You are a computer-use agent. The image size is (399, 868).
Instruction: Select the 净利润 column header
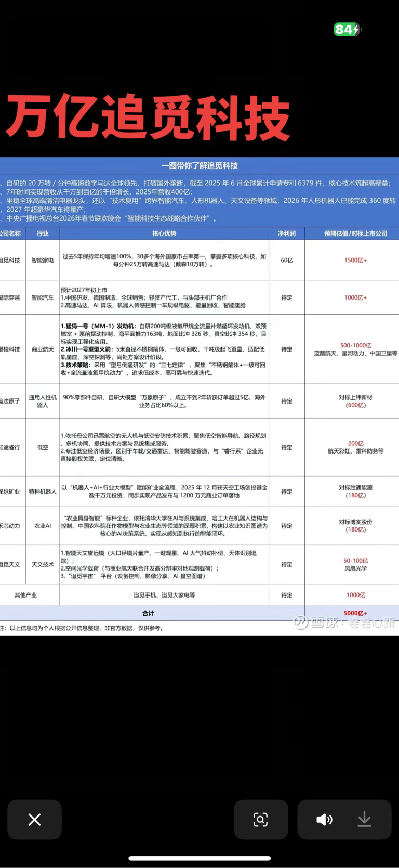(287, 234)
